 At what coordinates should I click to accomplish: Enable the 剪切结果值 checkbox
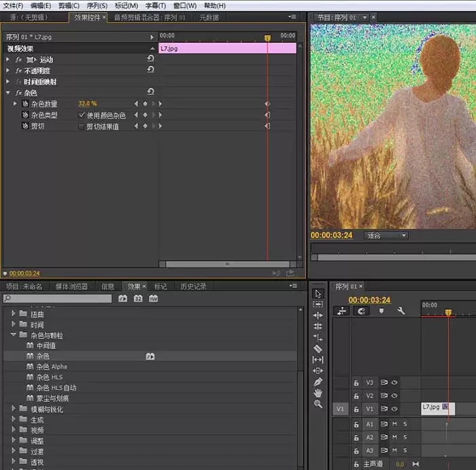(82, 126)
